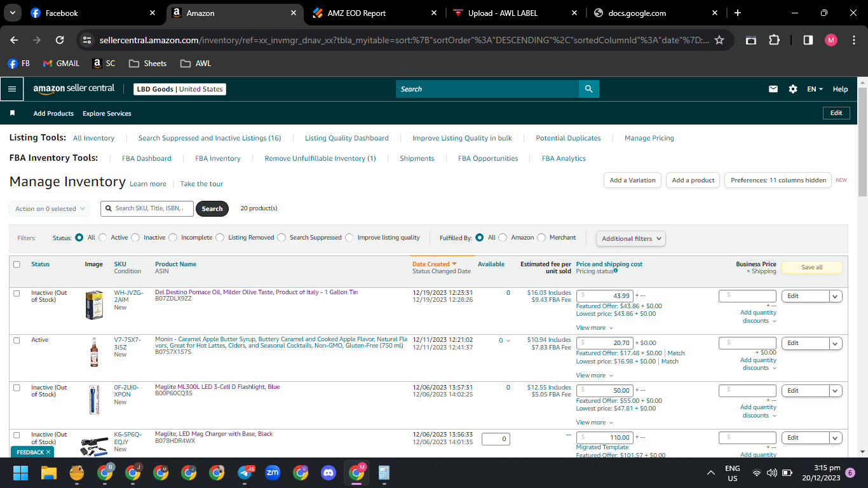Open the FBA Inventory tool link
The height and width of the screenshot is (488, 868).
[218, 158]
